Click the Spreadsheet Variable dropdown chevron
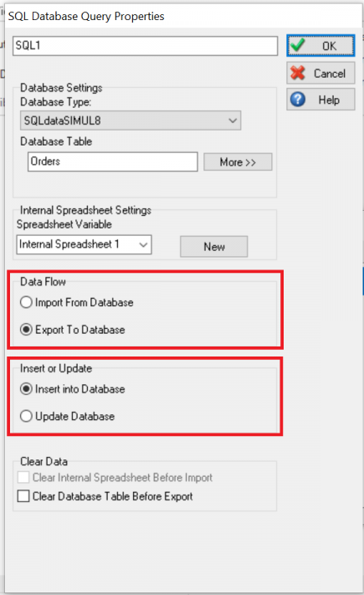 (143, 244)
